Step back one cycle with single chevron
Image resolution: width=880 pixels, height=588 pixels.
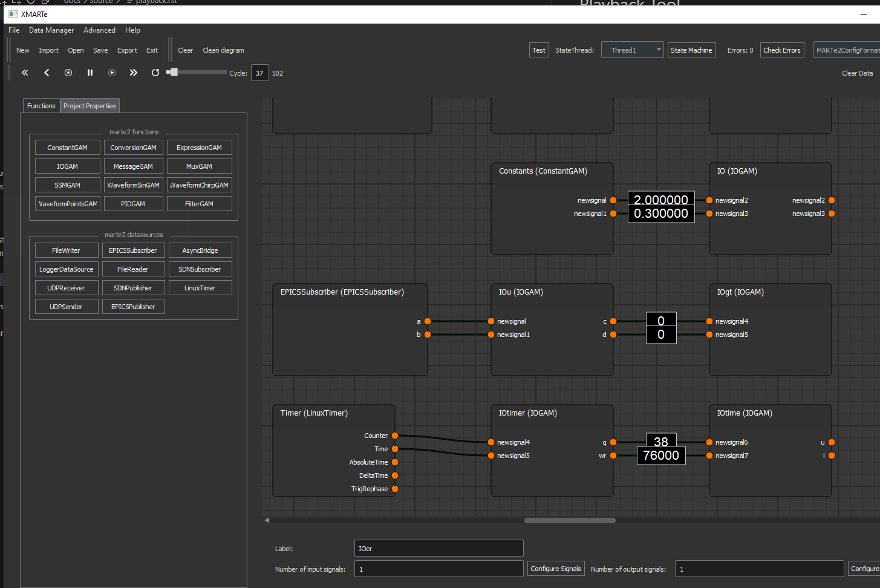click(x=47, y=73)
